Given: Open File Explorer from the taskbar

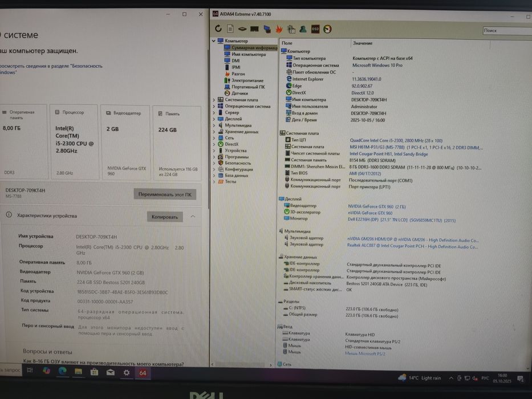Looking at the screenshot, I should [78, 372].
